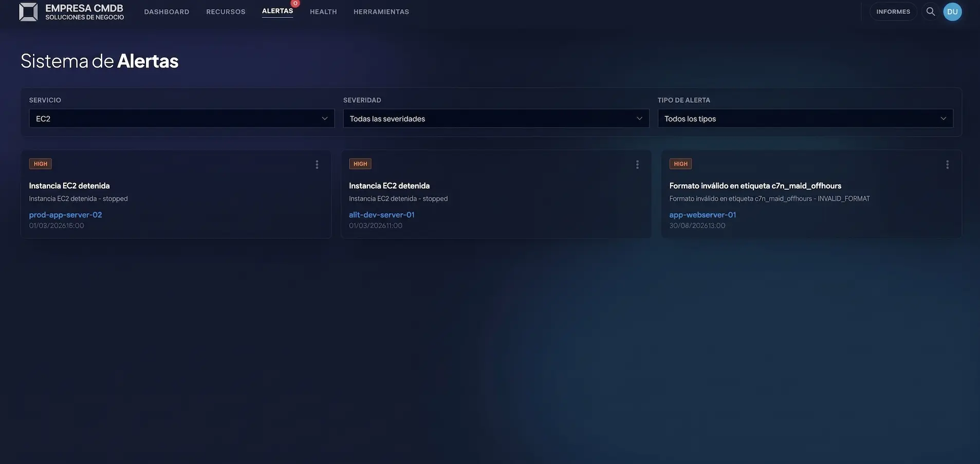The height and width of the screenshot is (464, 980).
Task: Open options menu for app-webserver-01 alert
Action: pos(947,164)
